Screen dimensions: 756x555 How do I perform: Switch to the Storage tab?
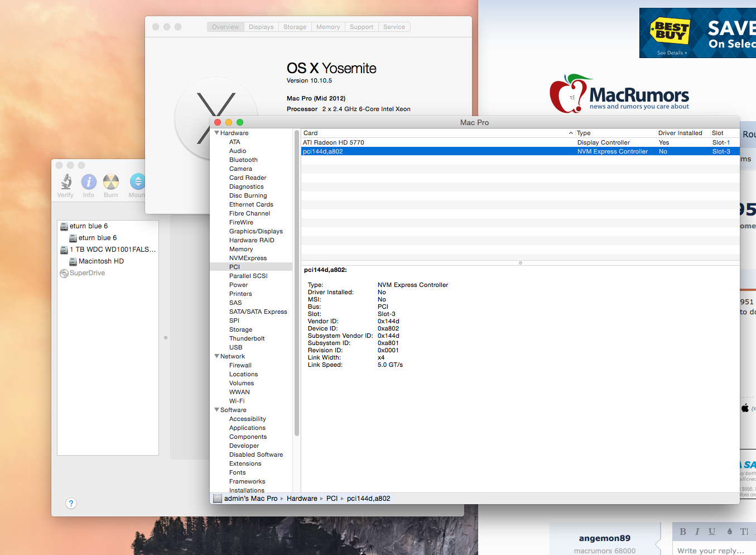pyautogui.click(x=295, y=27)
